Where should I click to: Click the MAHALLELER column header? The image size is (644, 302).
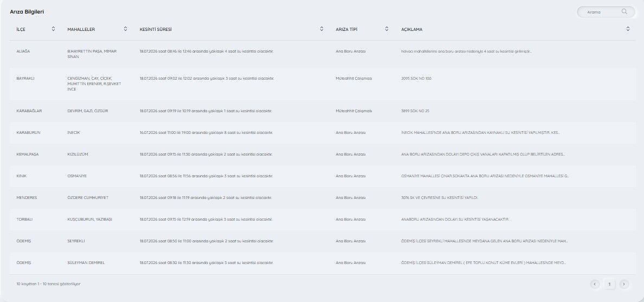click(81, 30)
